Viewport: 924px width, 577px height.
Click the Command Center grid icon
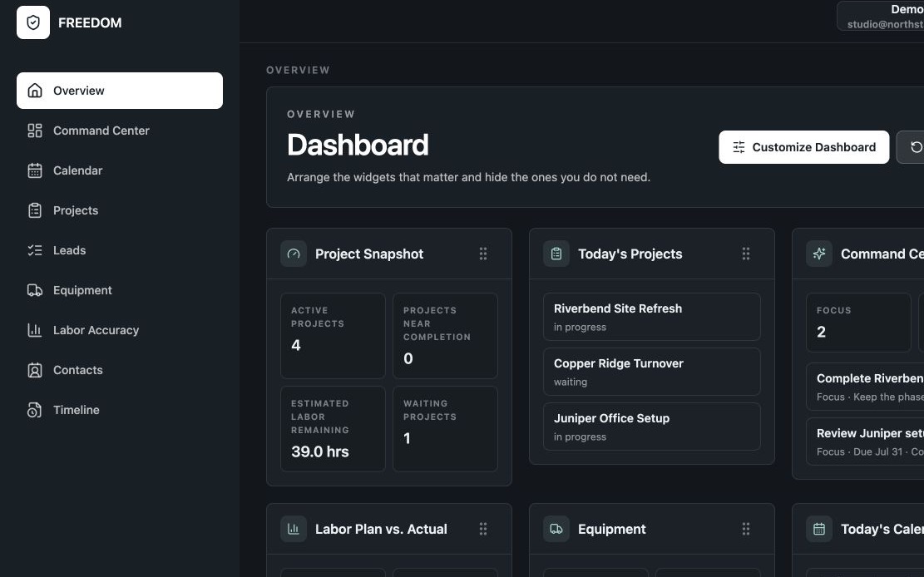[35, 131]
